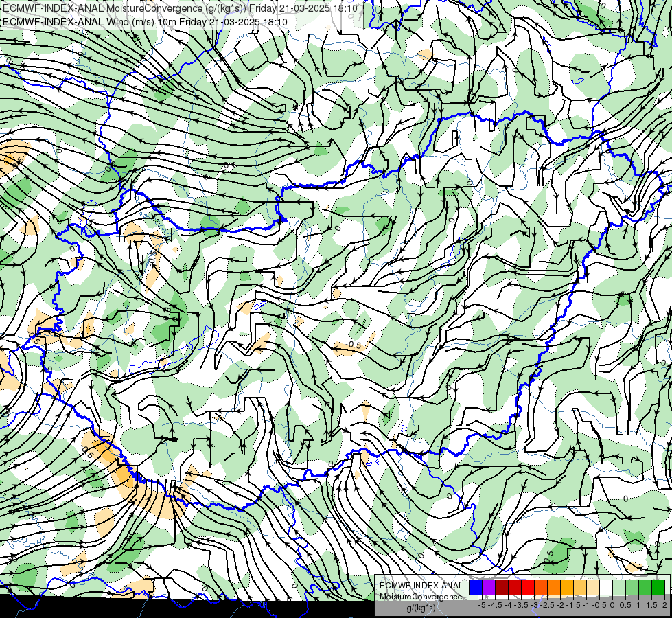672x618 pixels.
Task: Click the '2' legend tick label
Action: coord(664,605)
